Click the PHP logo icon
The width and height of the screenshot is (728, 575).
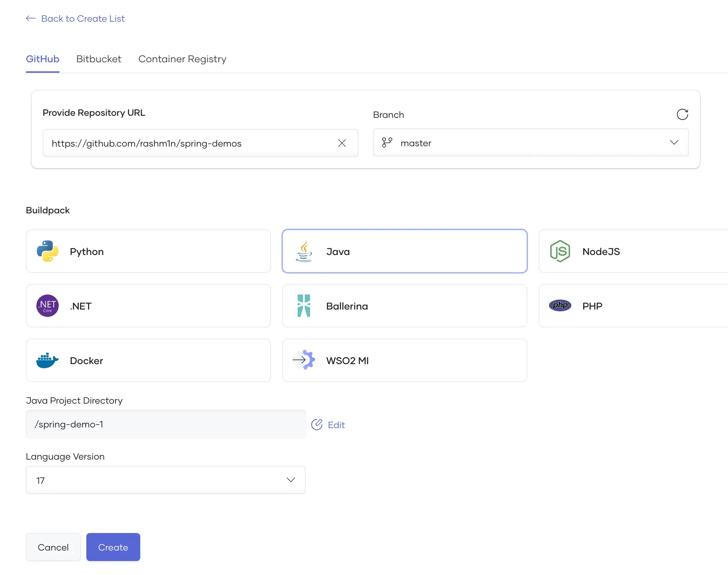pyautogui.click(x=560, y=305)
